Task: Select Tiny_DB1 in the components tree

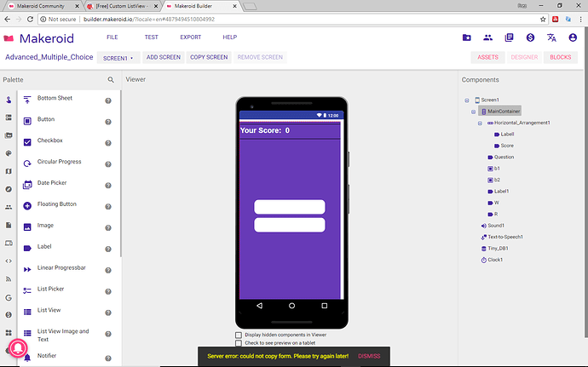Action: point(494,248)
